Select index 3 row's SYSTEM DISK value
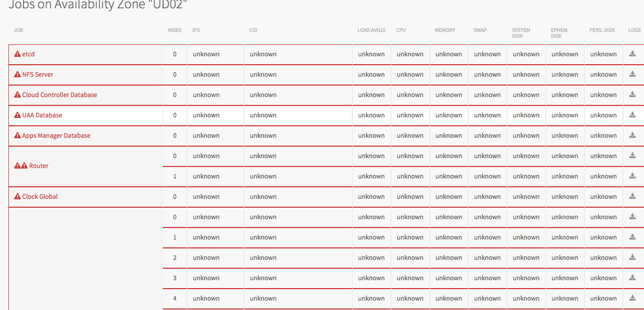This screenshot has width=644, height=310. pos(526,278)
